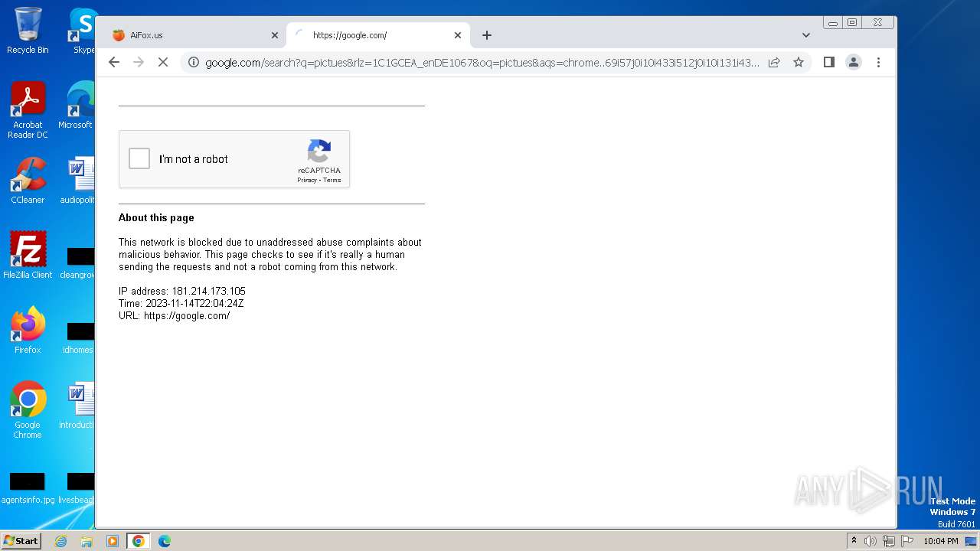Open the Skype desktop shortcut
980x551 pixels.
click(83, 31)
